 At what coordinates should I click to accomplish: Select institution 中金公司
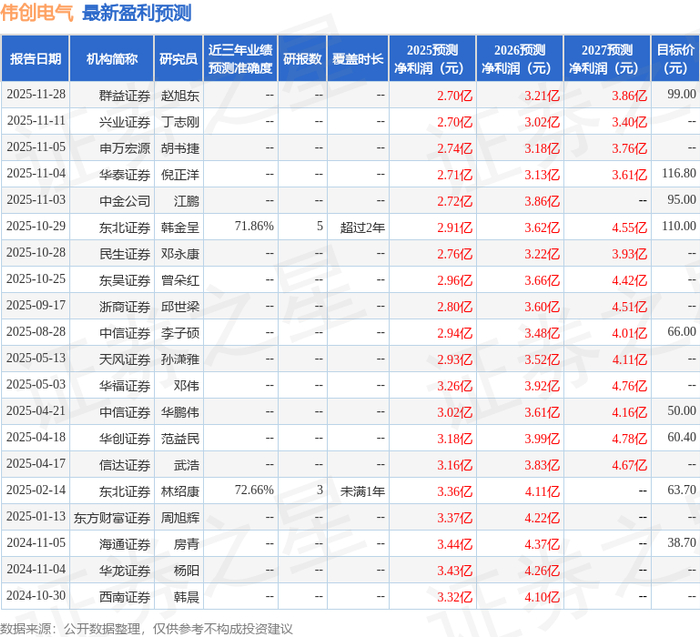pos(125,201)
